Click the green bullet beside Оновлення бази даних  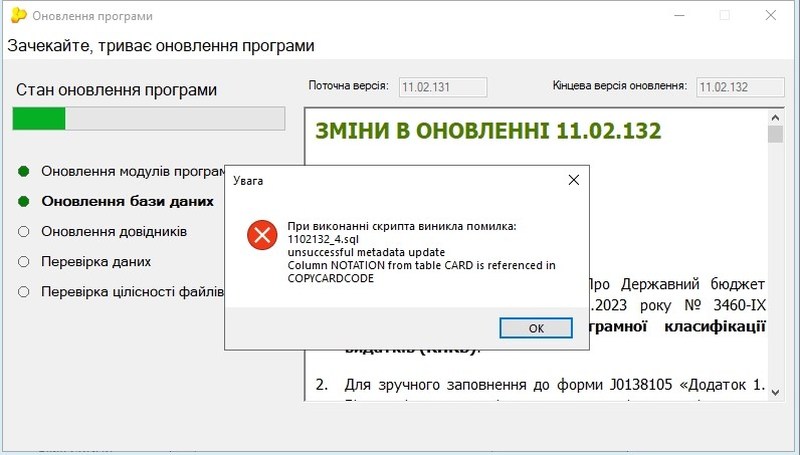click(24, 201)
